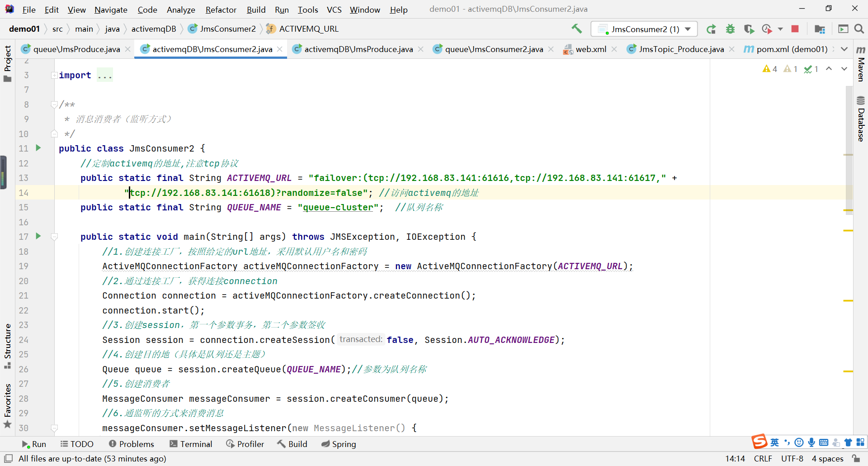Image resolution: width=868 pixels, height=466 pixels.
Task: Click the weak warning indicator showing 1
Action: click(x=790, y=69)
